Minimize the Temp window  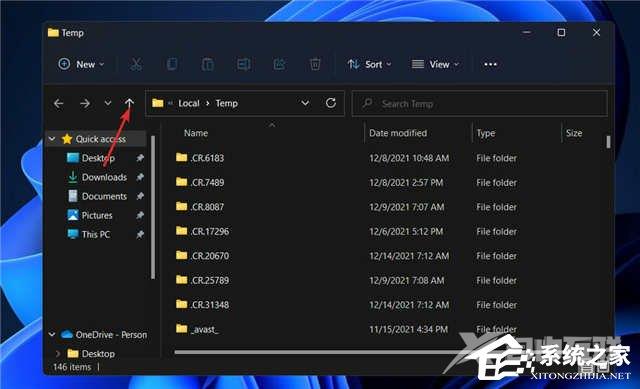527,32
